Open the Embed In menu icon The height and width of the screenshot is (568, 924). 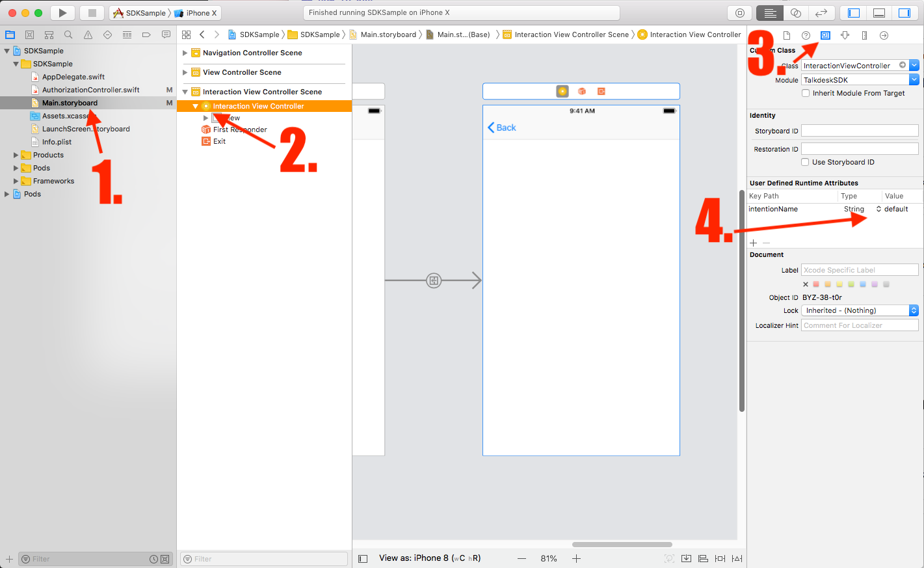pos(686,558)
